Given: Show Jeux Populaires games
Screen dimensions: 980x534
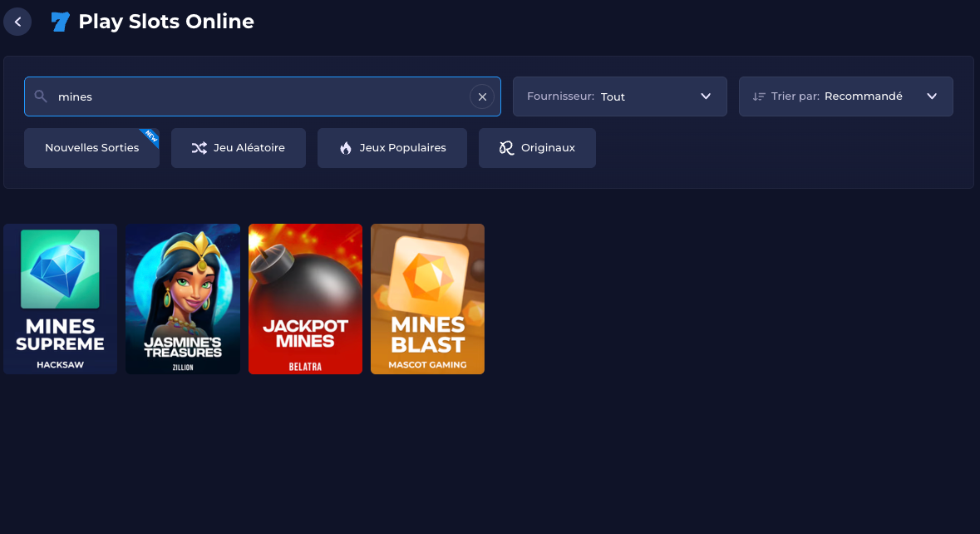Looking at the screenshot, I should click(392, 148).
